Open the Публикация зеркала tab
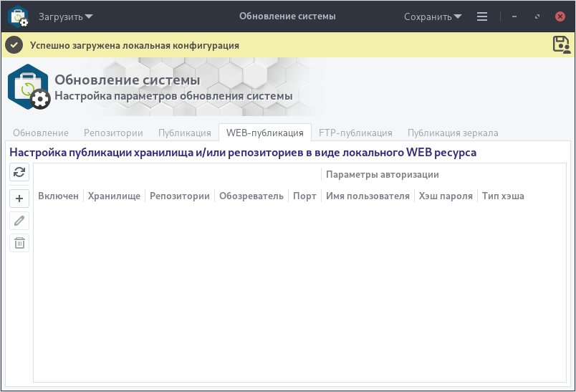576x392 pixels. click(453, 133)
